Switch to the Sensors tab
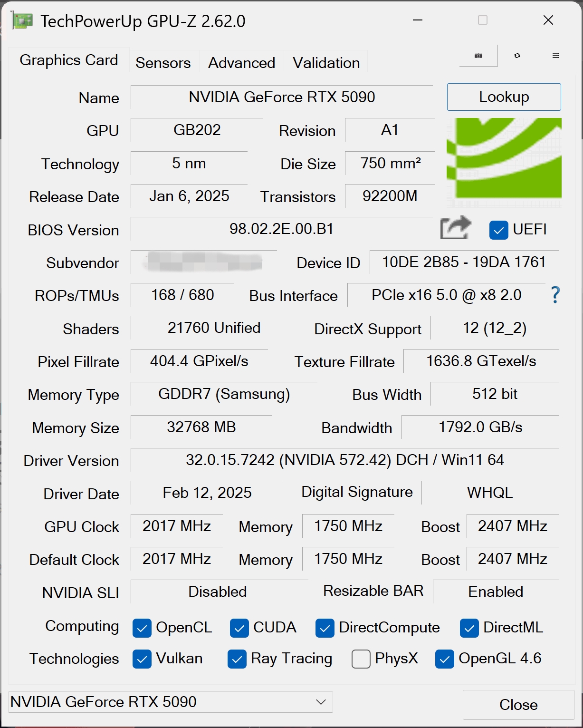This screenshot has width=583, height=728. coord(163,63)
